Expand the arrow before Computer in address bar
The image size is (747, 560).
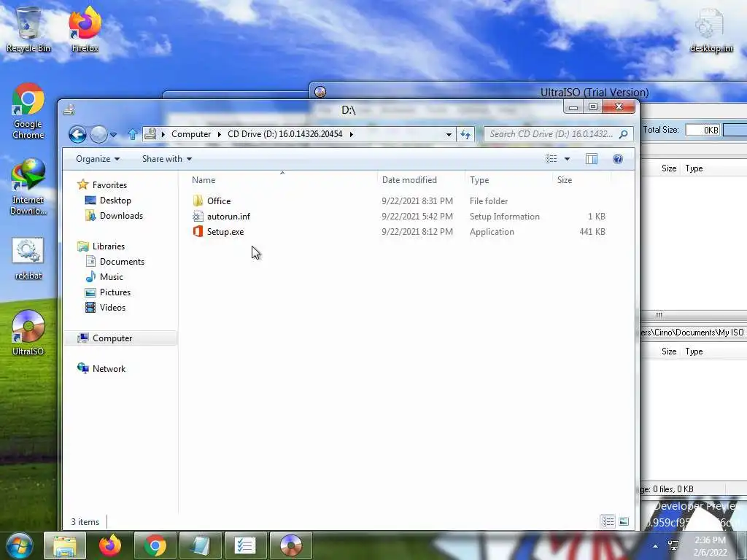click(163, 134)
